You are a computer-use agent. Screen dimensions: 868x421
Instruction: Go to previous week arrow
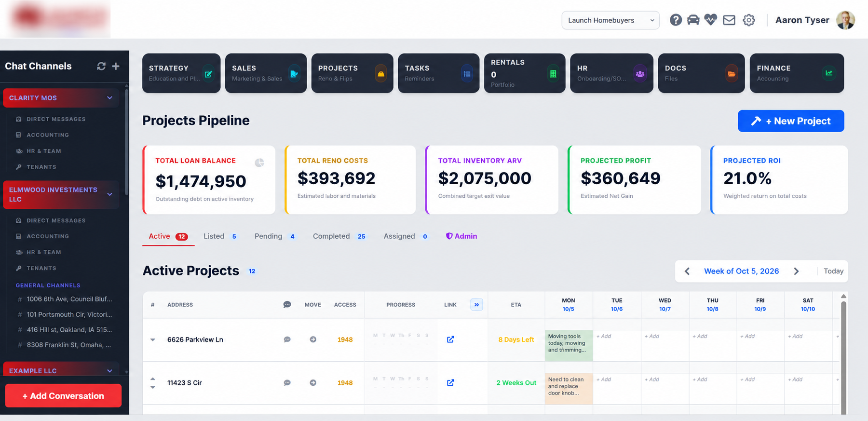(x=687, y=271)
